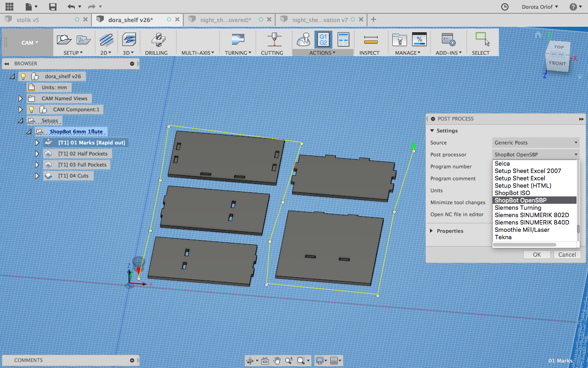This screenshot has width=588, height=368.
Task: Click the Simulate icon in Actions
Action: (304, 40)
